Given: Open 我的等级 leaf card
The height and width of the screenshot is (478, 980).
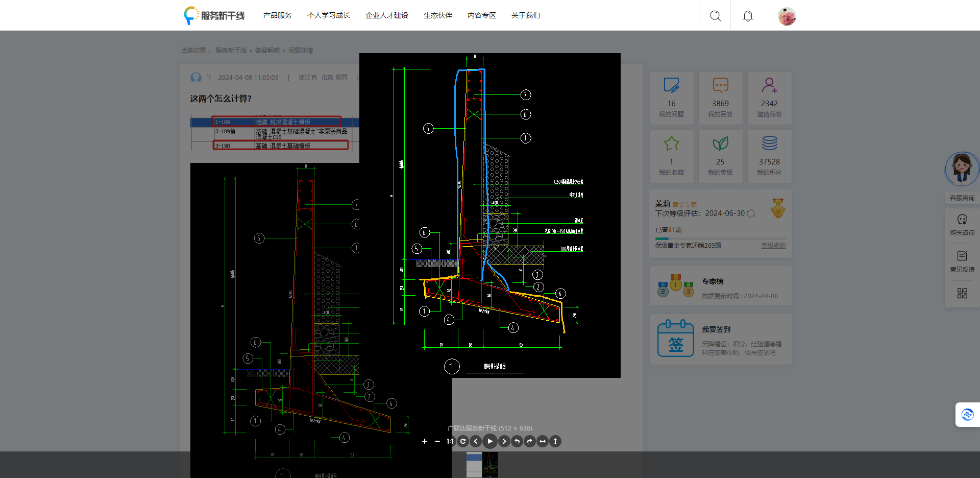Looking at the screenshot, I should pos(720,156).
